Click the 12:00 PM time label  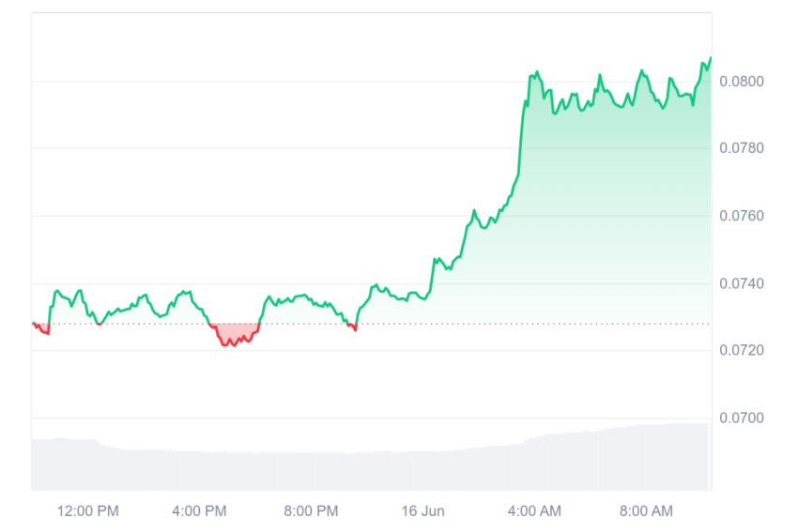pyautogui.click(x=87, y=510)
